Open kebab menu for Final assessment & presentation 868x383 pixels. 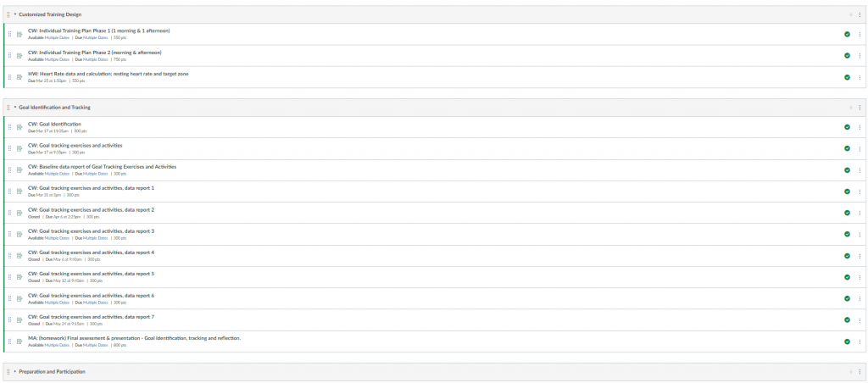pyautogui.click(x=860, y=341)
